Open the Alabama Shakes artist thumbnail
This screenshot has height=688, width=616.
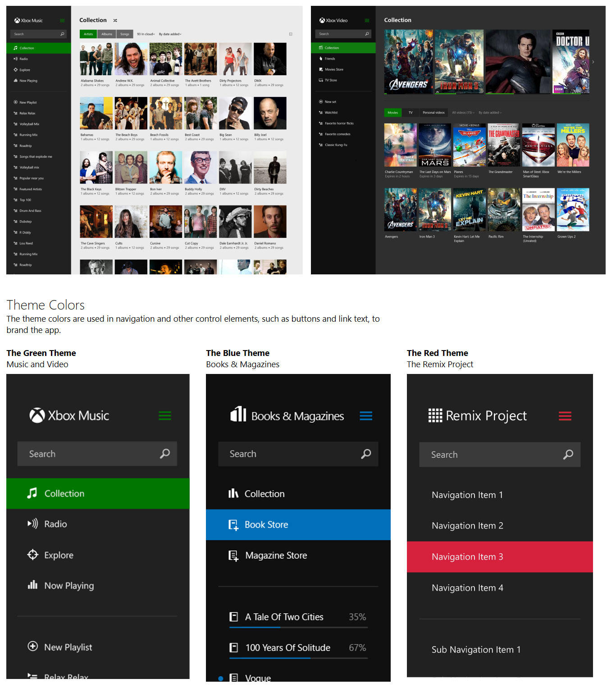coord(96,59)
